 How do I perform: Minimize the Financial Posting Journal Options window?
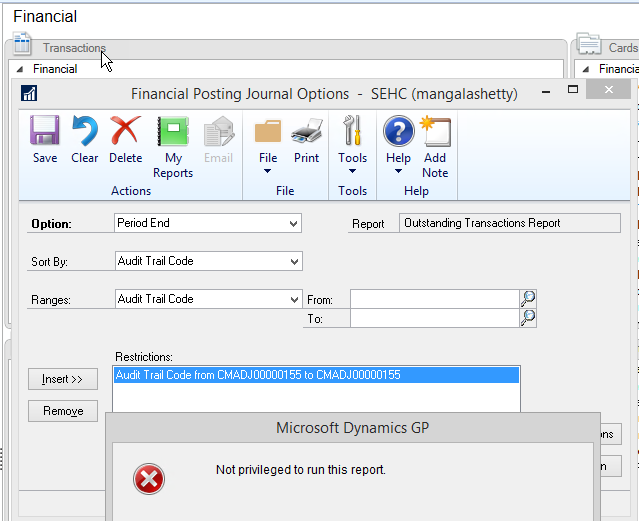(546, 91)
